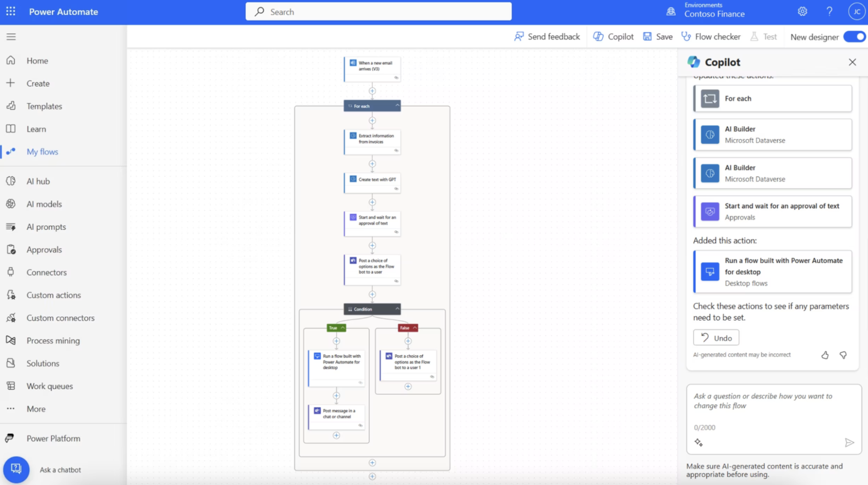The image size is (868, 485).
Task: Collapse the navigation pane with hamburger icon
Action: [11, 36]
